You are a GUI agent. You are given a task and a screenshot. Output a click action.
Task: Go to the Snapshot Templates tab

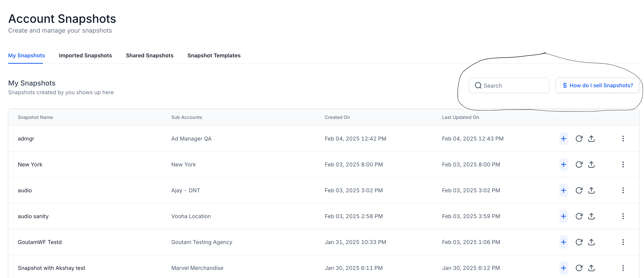point(214,55)
